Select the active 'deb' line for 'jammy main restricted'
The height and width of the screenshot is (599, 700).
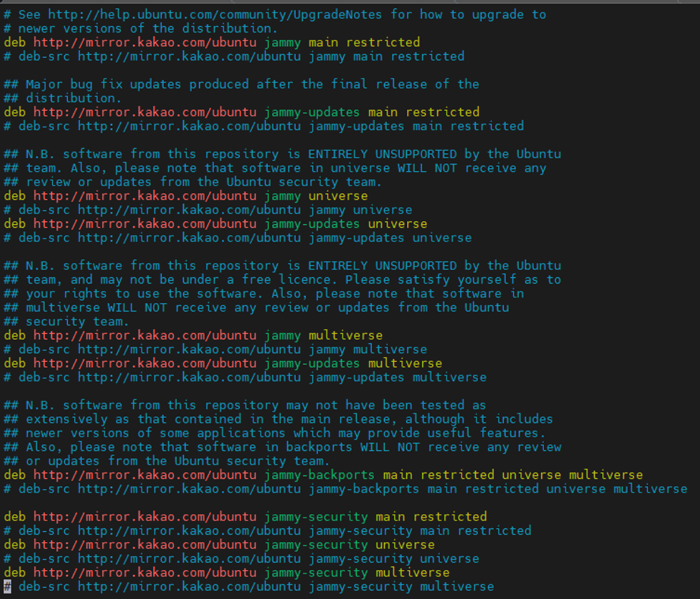click(x=212, y=42)
